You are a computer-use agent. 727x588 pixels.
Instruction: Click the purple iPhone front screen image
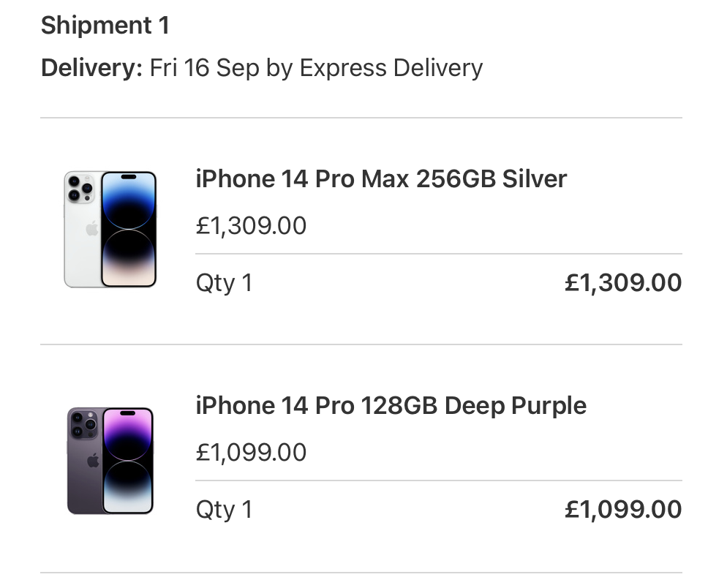pyautogui.click(x=127, y=461)
